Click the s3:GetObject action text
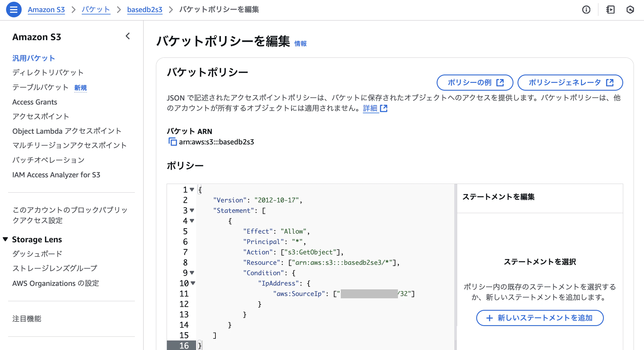The width and height of the screenshot is (644, 350). pyautogui.click(x=310, y=252)
